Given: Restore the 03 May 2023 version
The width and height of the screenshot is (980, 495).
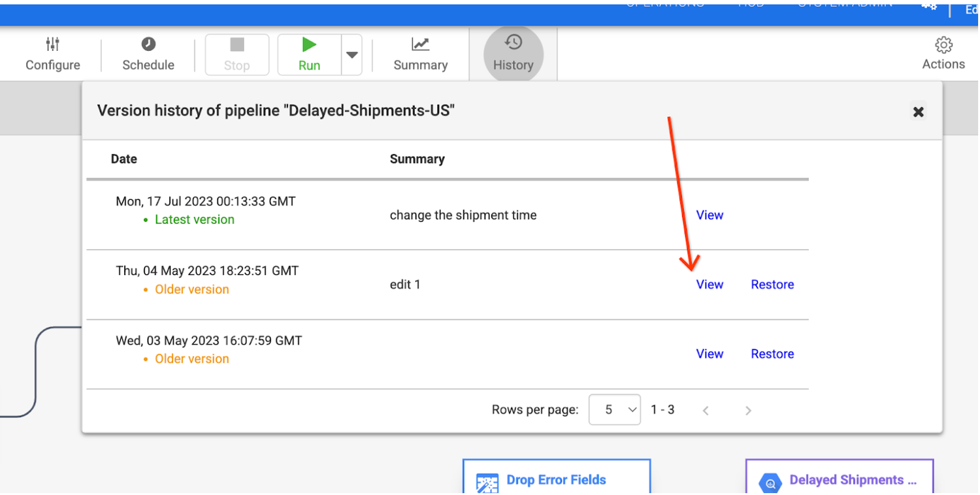Looking at the screenshot, I should click(x=772, y=353).
